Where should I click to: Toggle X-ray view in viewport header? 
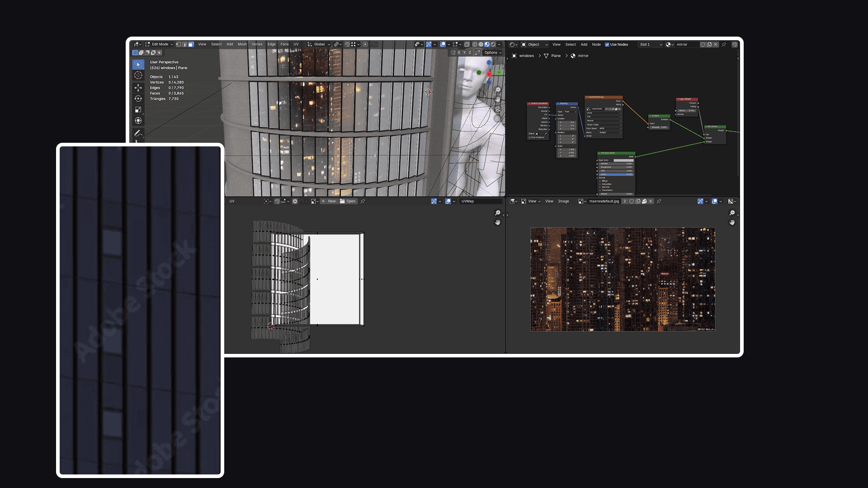click(x=467, y=44)
